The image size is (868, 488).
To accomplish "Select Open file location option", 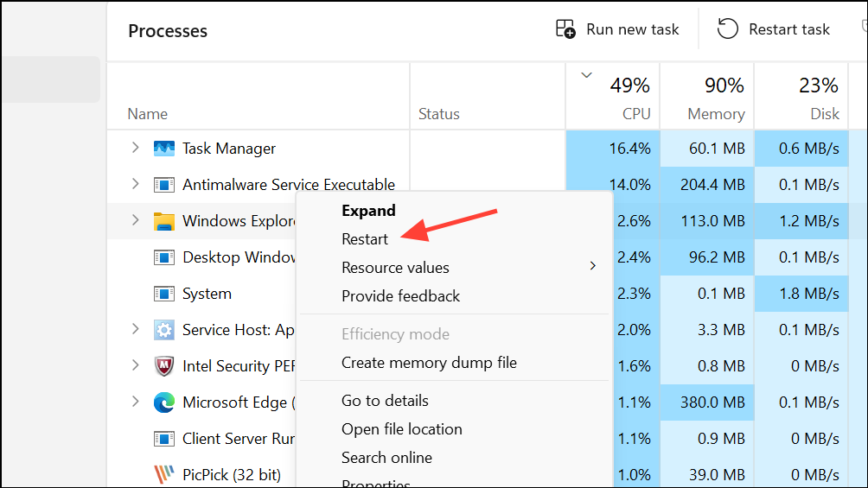I will (401, 429).
